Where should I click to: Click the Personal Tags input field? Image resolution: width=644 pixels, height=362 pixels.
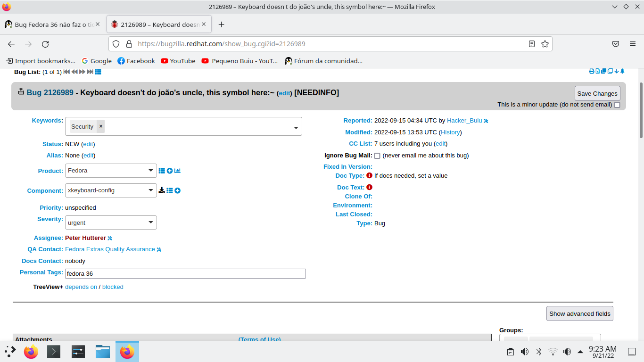(185, 273)
